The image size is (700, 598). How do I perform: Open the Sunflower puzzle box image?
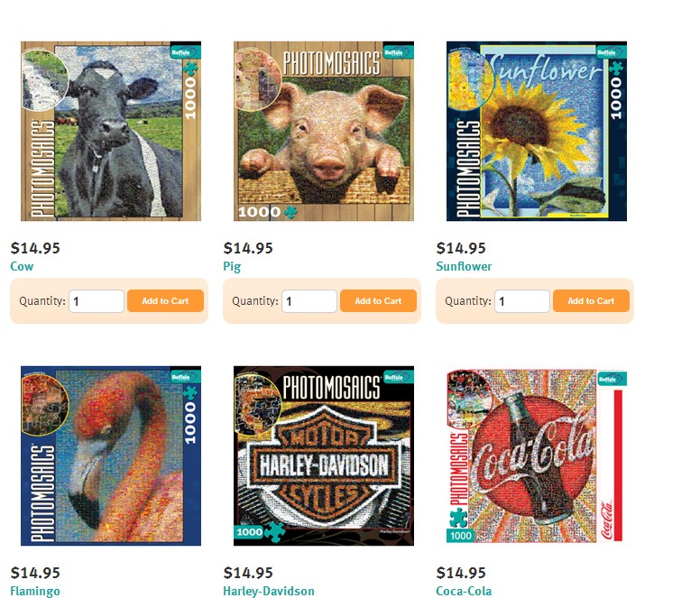coord(537,131)
